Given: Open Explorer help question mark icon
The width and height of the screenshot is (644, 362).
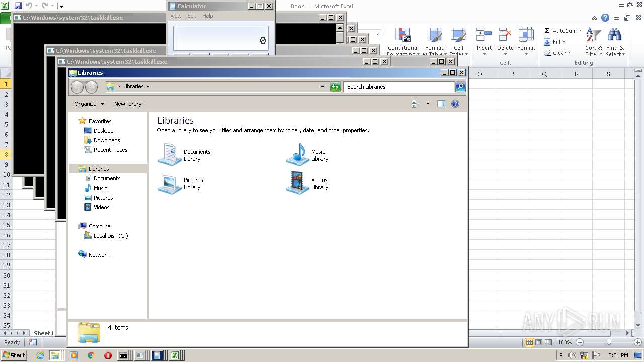Looking at the screenshot, I should click(455, 104).
